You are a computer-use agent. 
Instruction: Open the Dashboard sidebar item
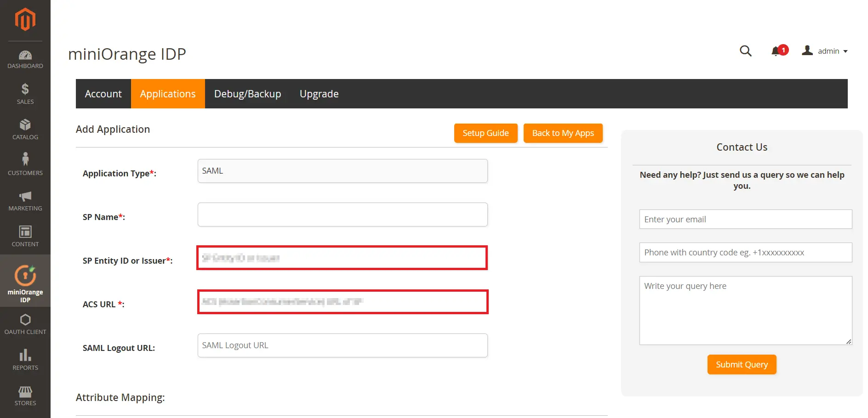[x=25, y=60]
